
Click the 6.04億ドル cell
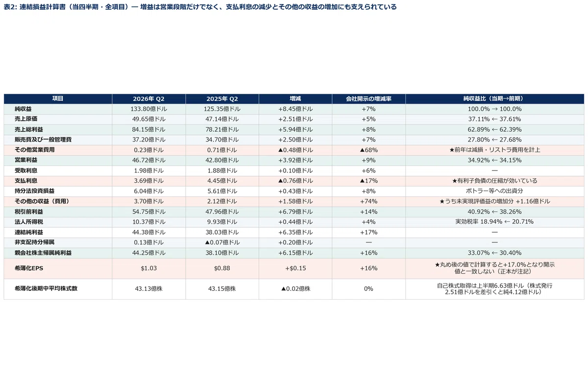(x=148, y=191)
